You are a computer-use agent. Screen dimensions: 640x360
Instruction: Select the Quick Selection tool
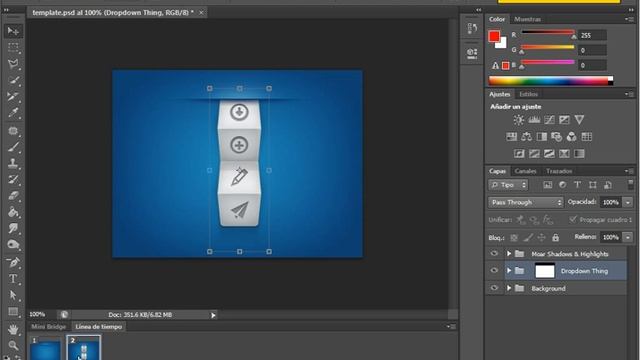point(13,80)
